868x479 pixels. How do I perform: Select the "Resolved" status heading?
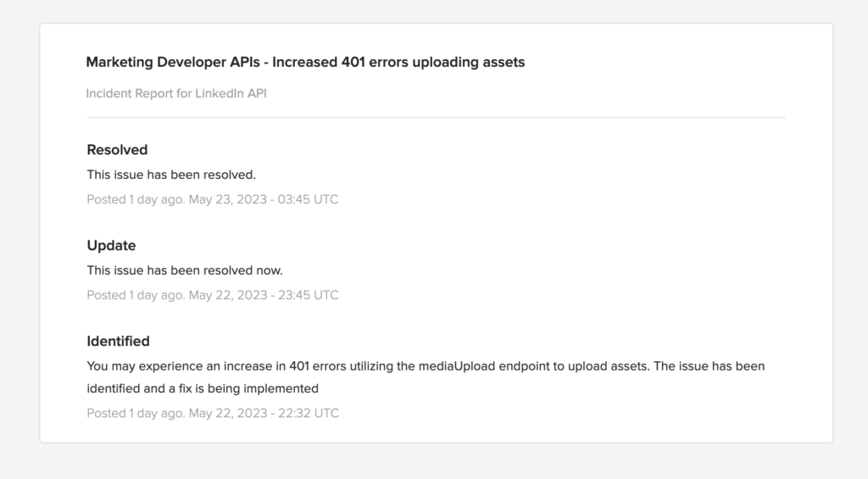pos(117,150)
